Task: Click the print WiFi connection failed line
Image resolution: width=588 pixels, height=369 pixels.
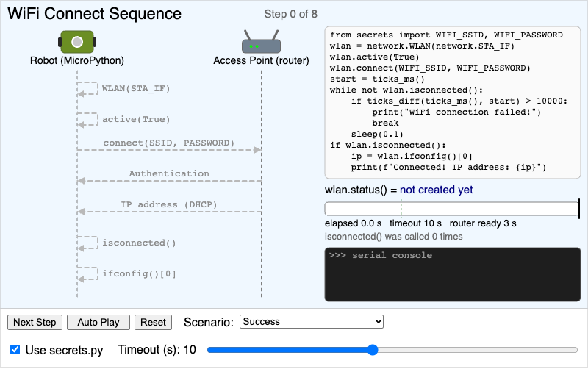Action: coord(456,112)
